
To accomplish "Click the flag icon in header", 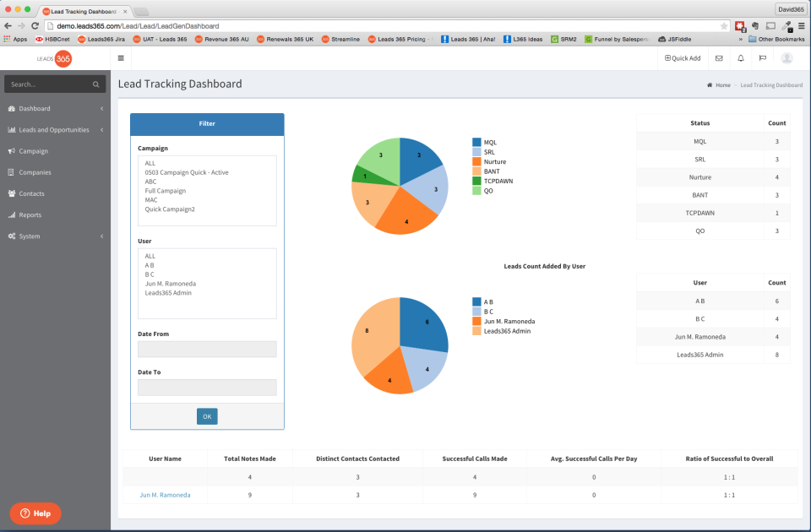I will [x=762, y=58].
